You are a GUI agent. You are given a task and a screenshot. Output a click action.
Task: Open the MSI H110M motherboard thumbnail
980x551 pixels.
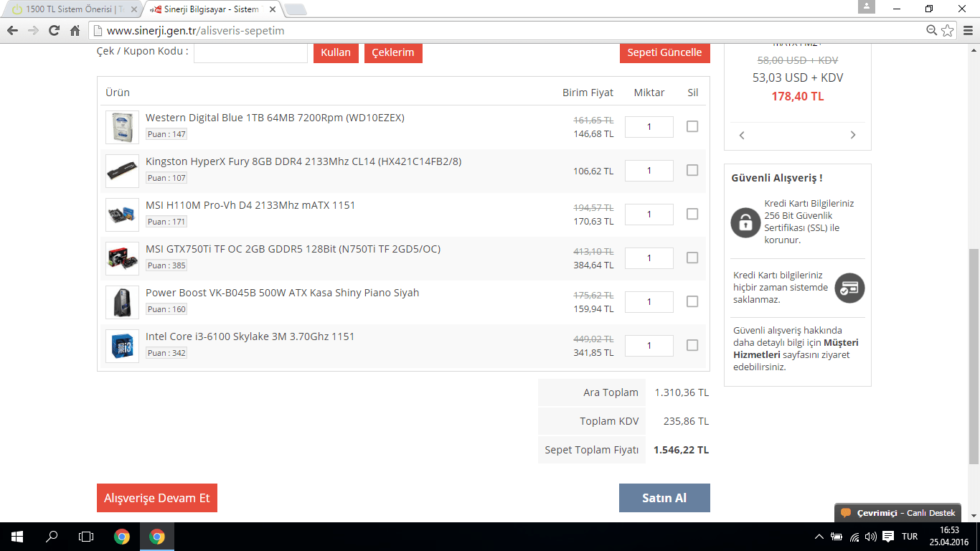pyautogui.click(x=122, y=215)
